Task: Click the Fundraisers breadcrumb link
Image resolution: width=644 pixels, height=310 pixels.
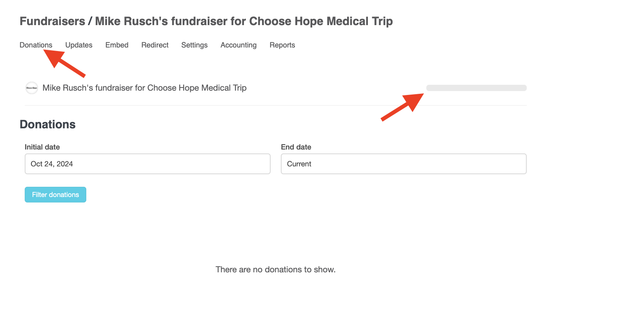Action: coord(52,21)
